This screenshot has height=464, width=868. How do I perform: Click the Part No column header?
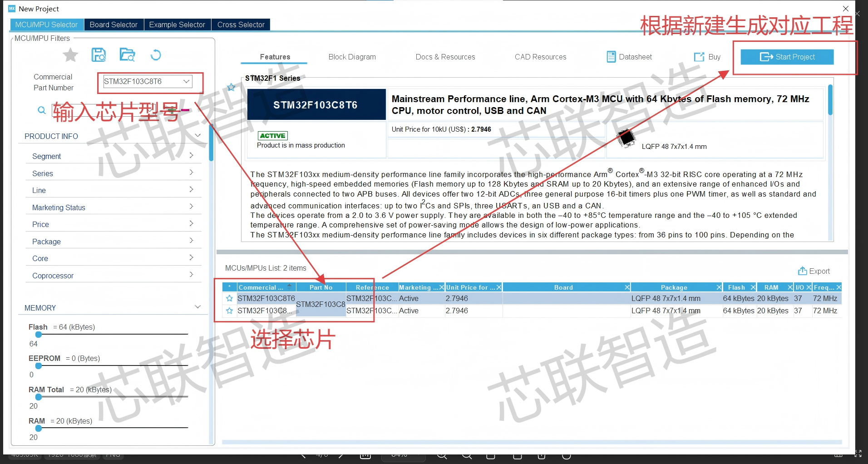(x=321, y=287)
